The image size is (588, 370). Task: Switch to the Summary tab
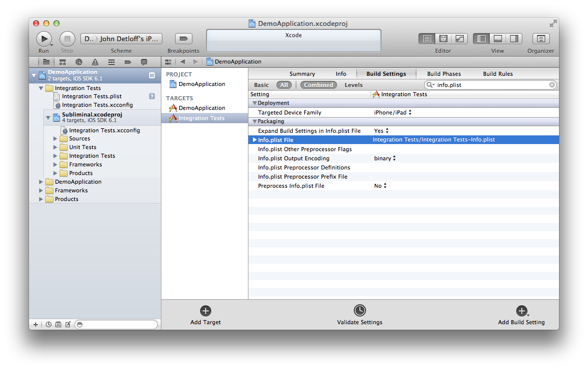click(x=302, y=74)
